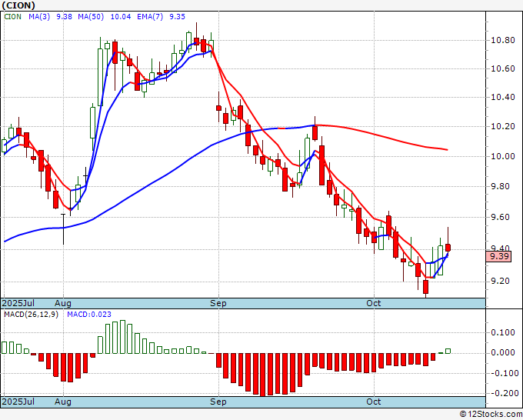
Task: Click the 10.00 price axis label
Action: [503, 156]
